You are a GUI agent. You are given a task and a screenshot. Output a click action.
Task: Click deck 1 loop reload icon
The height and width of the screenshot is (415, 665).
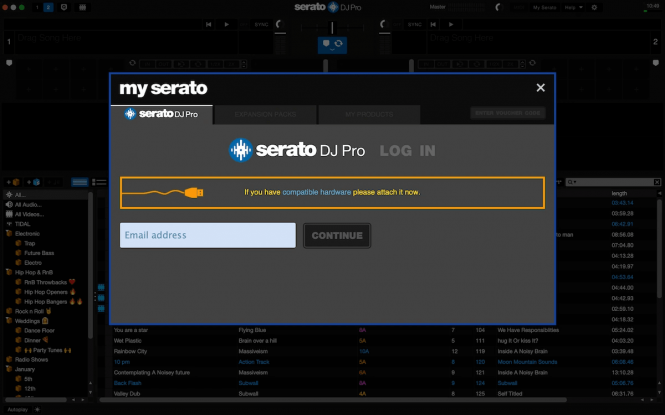132,63
